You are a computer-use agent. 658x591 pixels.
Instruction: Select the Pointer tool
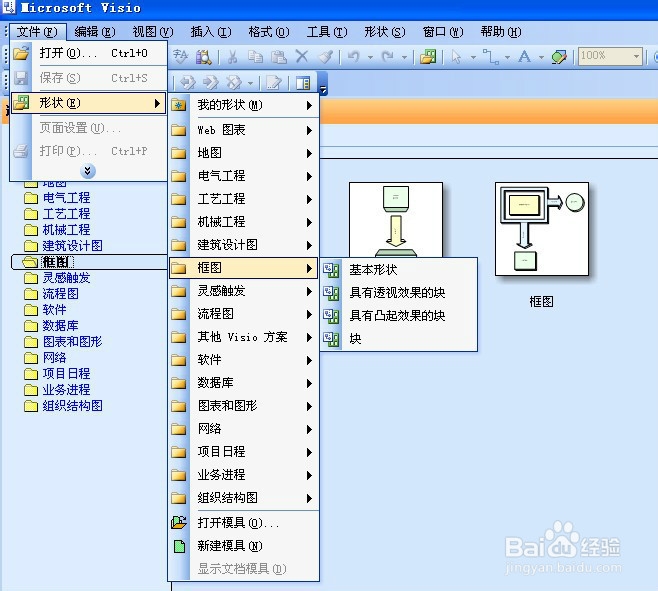pos(457,56)
